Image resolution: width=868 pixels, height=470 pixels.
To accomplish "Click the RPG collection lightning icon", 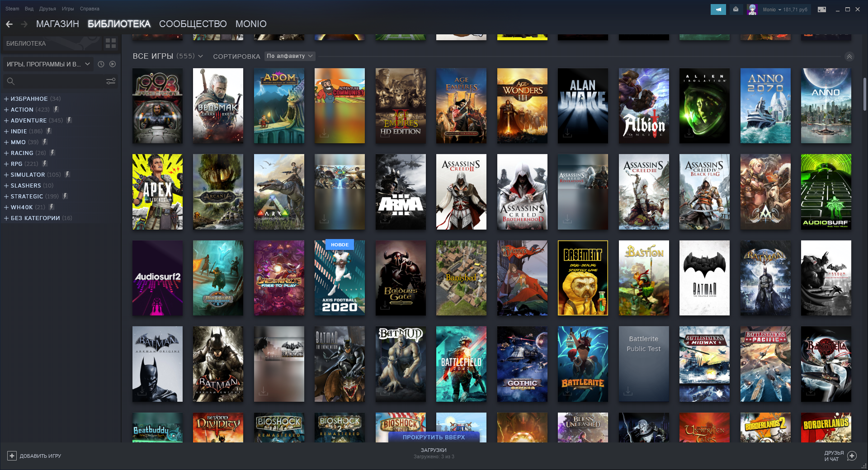I will coord(45,164).
